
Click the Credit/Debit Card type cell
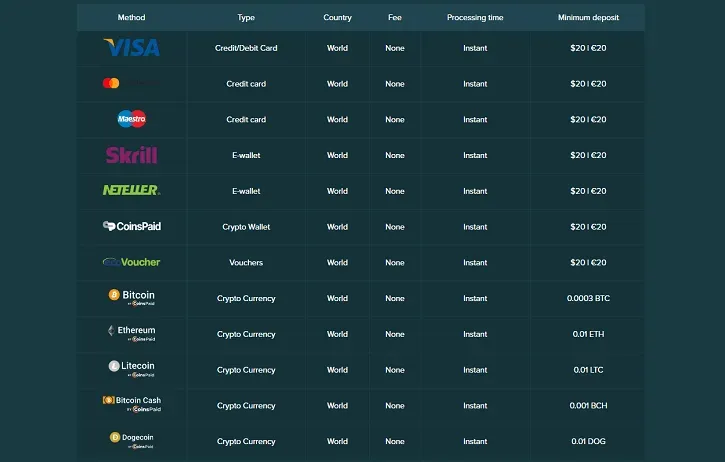tap(246, 48)
